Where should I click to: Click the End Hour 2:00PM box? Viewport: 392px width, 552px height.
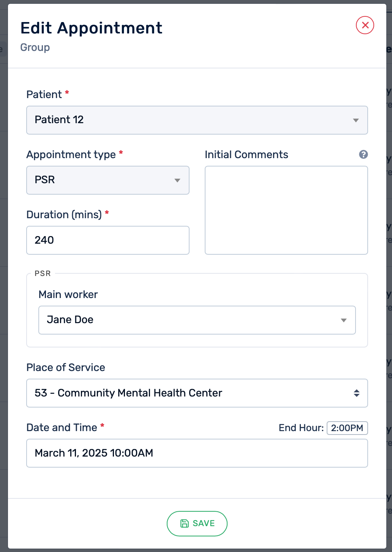pyautogui.click(x=347, y=428)
